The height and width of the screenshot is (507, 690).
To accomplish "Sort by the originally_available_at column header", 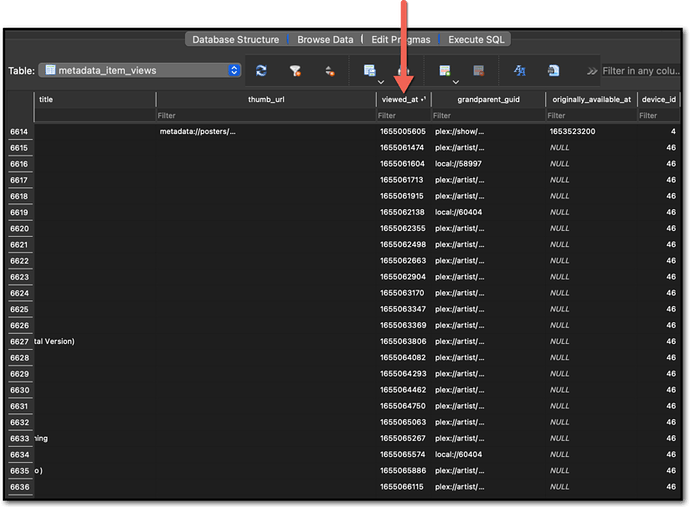I will [591, 99].
